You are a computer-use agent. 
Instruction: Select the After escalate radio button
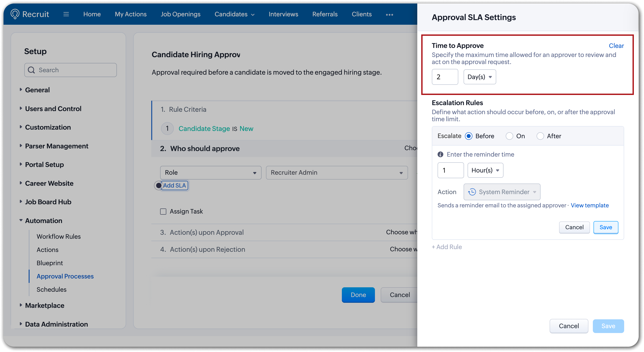(540, 136)
